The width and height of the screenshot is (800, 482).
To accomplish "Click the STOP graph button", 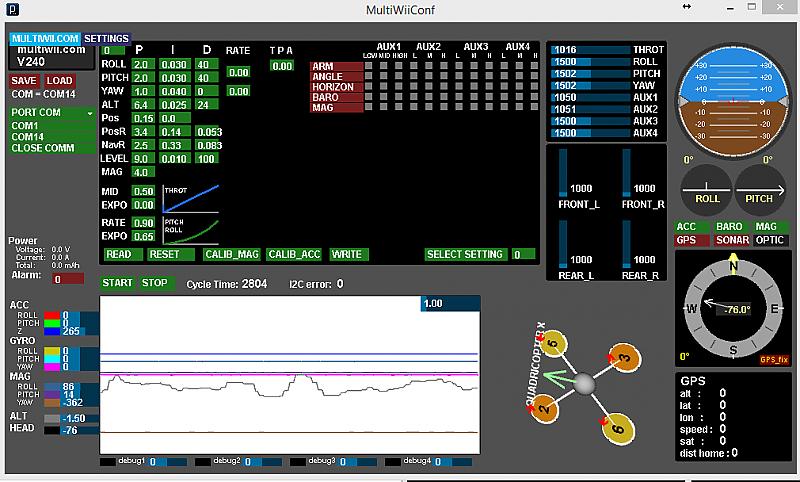I will tap(156, 283).
